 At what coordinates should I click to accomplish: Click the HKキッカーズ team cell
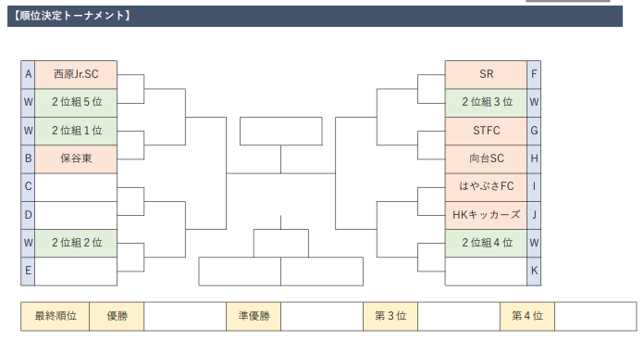pyautogui.click(x=486, y=215)
